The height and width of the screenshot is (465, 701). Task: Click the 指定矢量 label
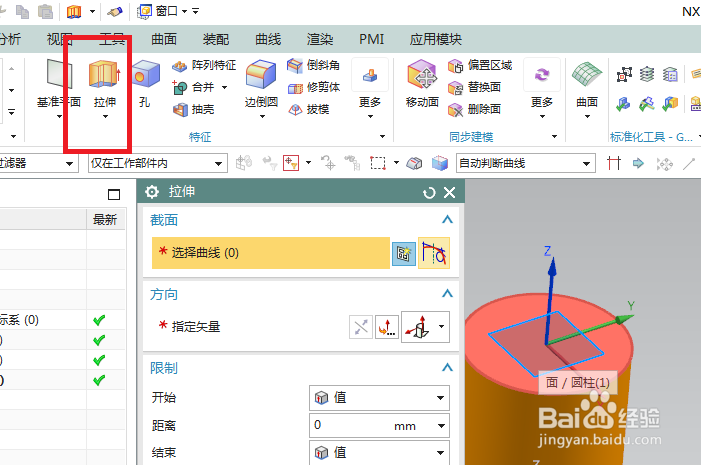pyautogui.click(x=196, y=327)
